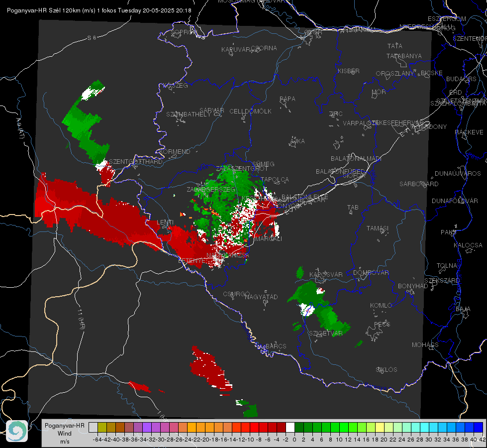Click the BARCS city label
Image resolution: width=487 pixels, height=448 pixels.
point(276,346)
